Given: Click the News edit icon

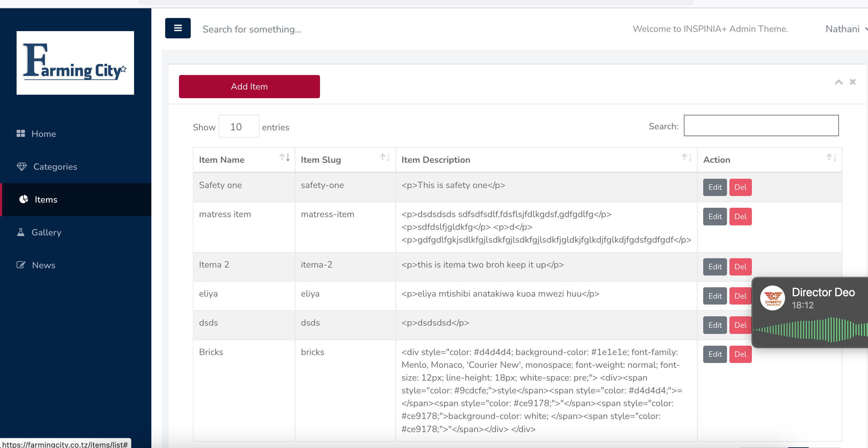Looking at the screenshot, I should coord(21,265).
